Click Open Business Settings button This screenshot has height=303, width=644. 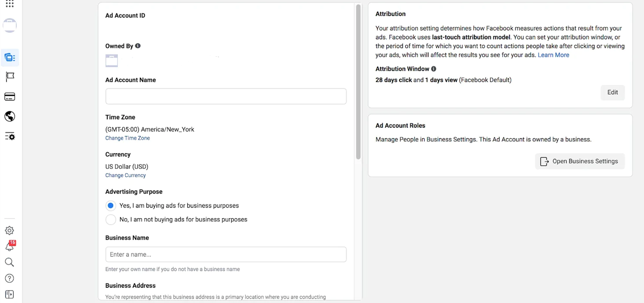coord(579,161)
